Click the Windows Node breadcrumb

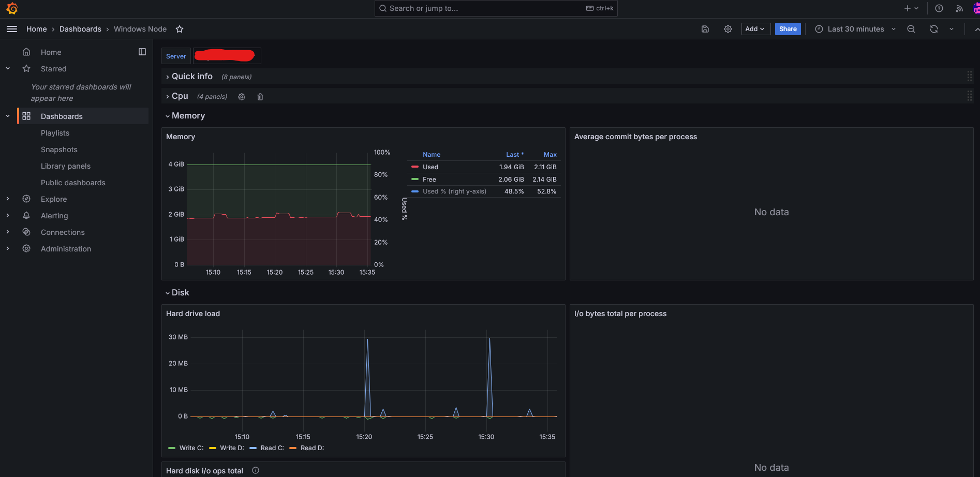point(140,29)
